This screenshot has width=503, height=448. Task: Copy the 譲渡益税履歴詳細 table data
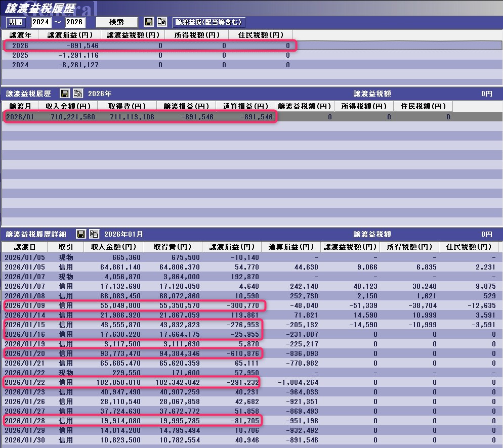click(94, 234)
